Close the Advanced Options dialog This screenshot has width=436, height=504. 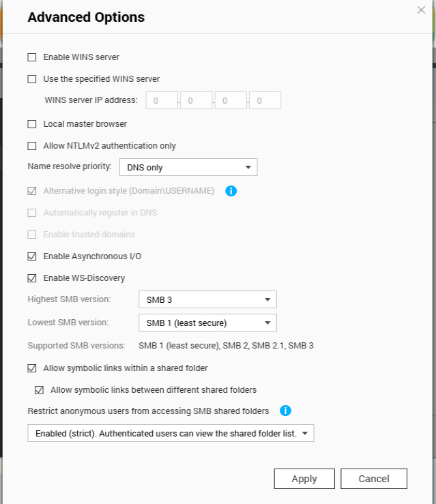point(421,10)
